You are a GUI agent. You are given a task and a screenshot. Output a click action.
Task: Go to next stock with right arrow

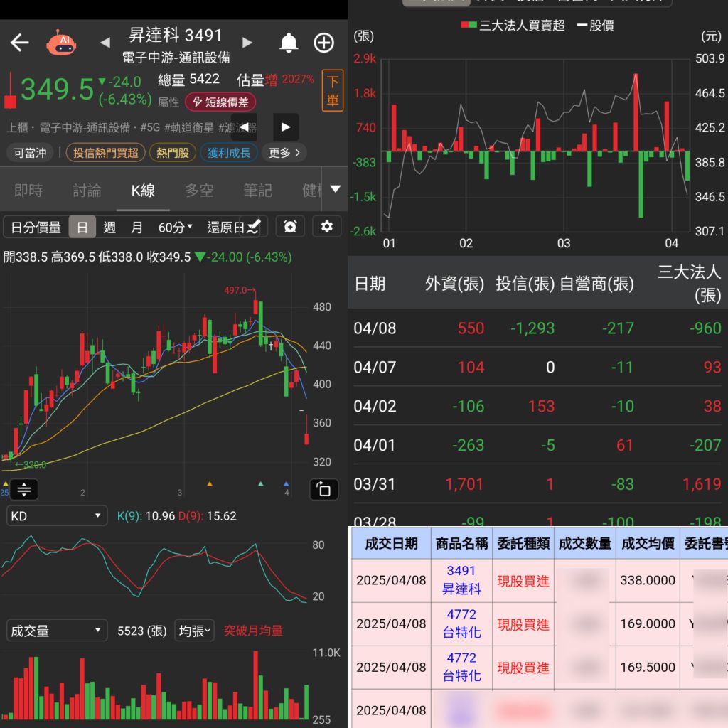point(247,43)
